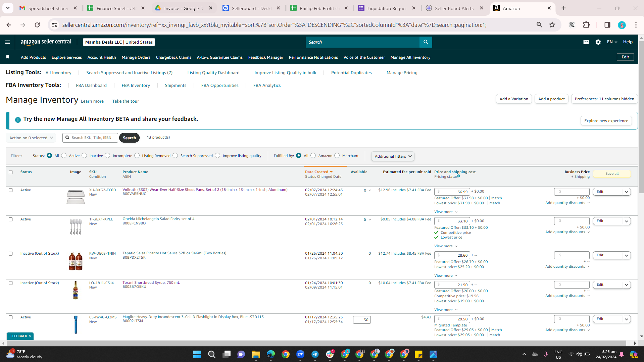This screenshot has height=362, width=644.
Task: Open Manage Orders in the favorites bar
Action: pos(136,57)
